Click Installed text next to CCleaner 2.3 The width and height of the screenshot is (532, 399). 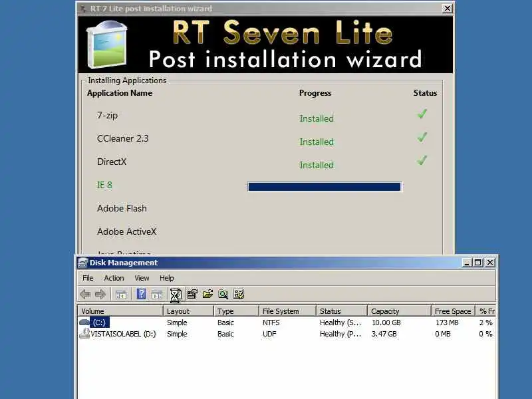pos(317,142)
